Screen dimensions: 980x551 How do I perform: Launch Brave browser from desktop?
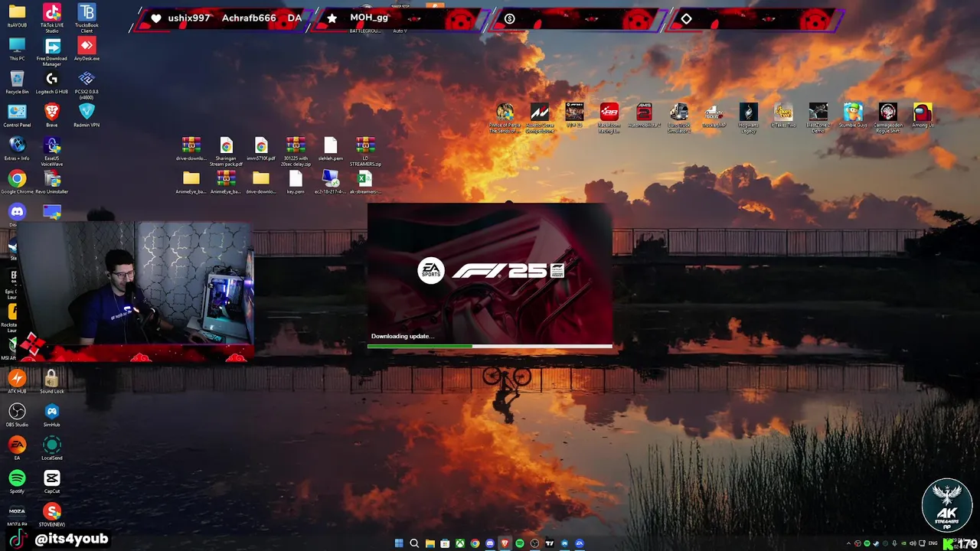pyautogui.click(x=52, y=116)
